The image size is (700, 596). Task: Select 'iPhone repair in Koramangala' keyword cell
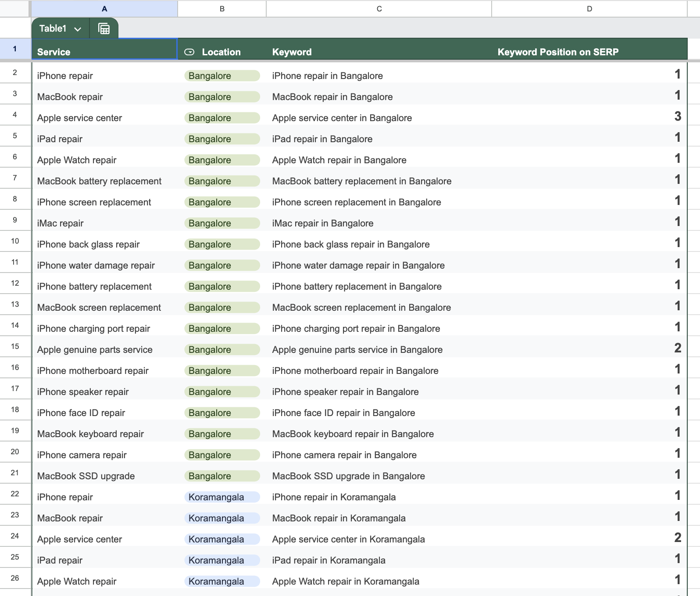(379, 494)
